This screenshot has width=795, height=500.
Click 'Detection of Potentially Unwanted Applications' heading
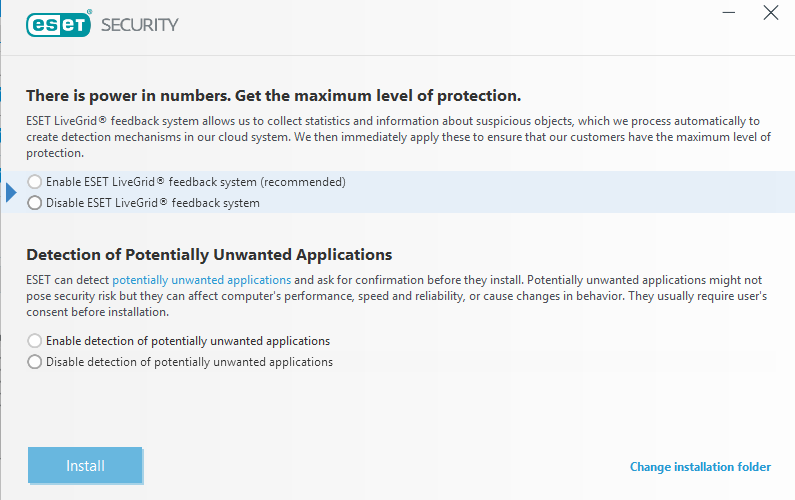point(209,255)
